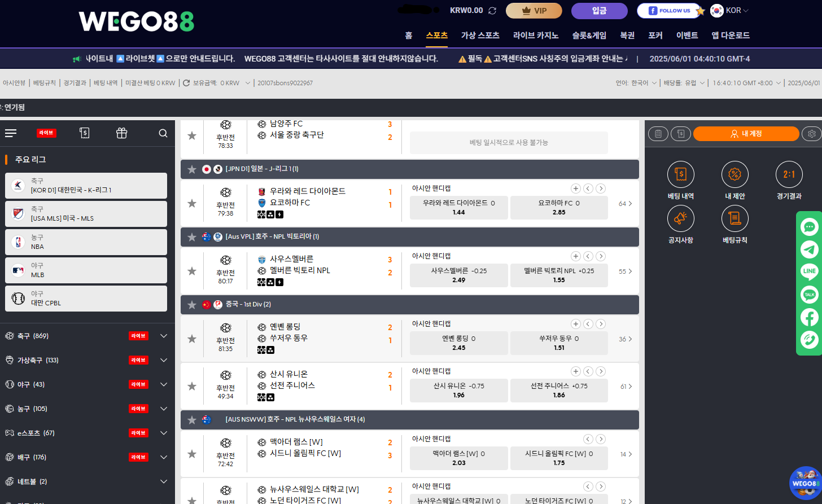Open the 포커 tab

655,35
